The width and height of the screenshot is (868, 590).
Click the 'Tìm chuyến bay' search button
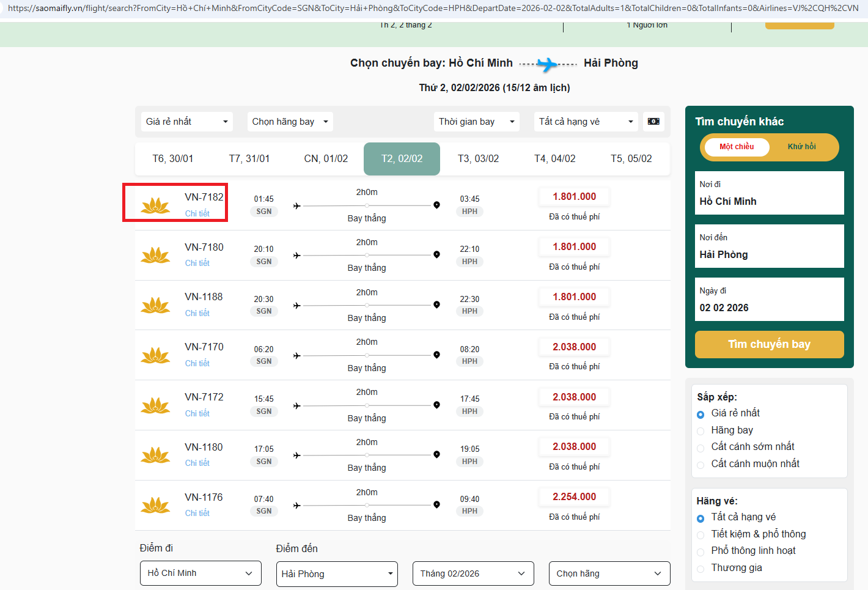(x=769, y=344)
